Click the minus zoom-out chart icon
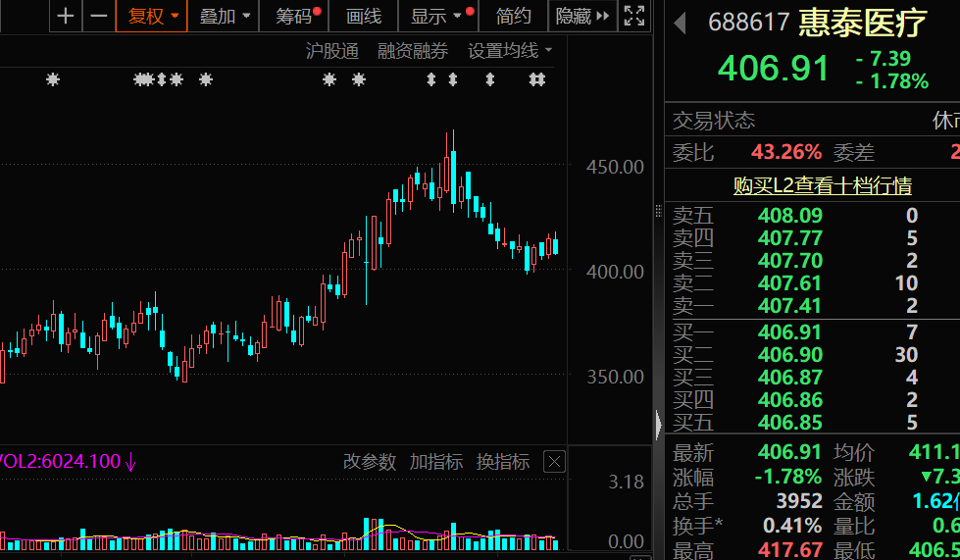 tap(98, 16)
